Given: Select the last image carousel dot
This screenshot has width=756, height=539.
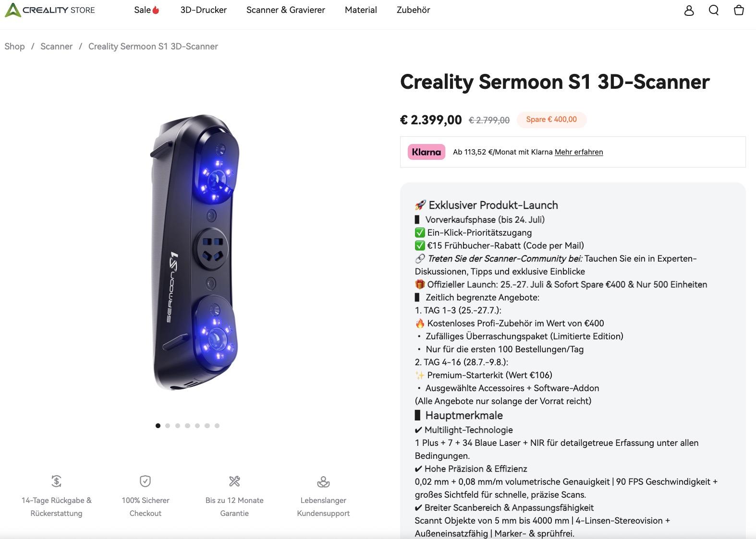Looking at the screenshot, I should [217, 426].
